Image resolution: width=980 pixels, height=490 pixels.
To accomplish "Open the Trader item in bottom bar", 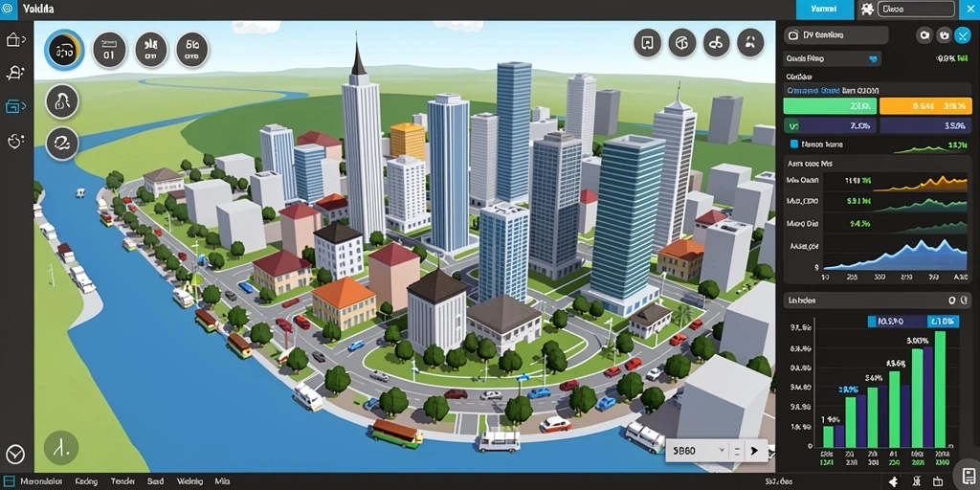I will (x=123, y=482).
